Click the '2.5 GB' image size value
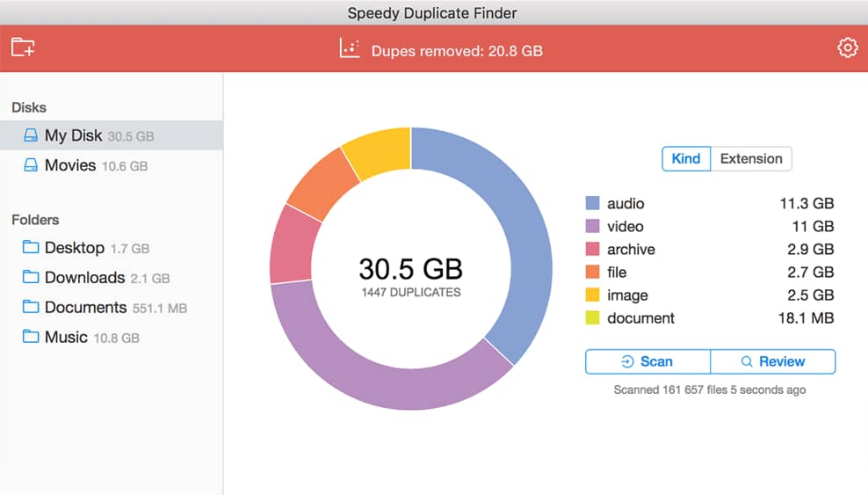This screenshot has width=868, height=495. click(x=810, y=295)
